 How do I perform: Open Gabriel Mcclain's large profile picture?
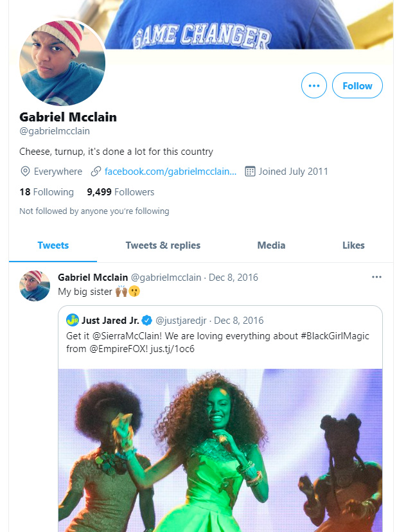63,64
